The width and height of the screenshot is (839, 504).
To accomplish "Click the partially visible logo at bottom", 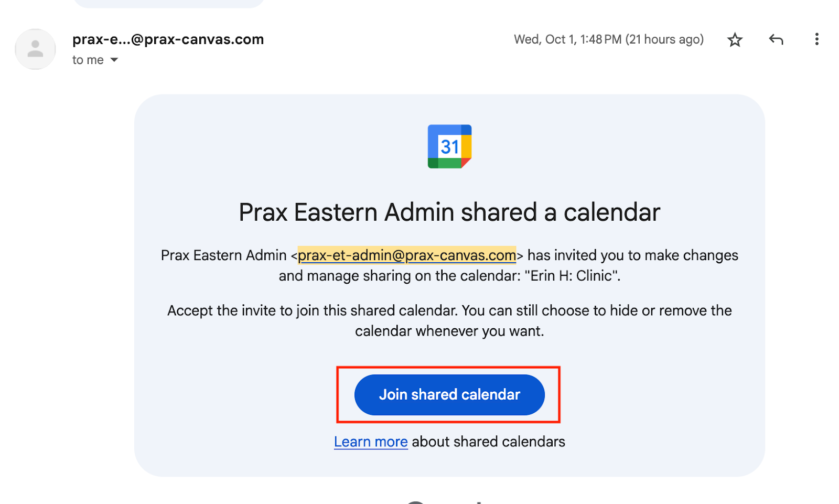I will click(x=446, y=502).
